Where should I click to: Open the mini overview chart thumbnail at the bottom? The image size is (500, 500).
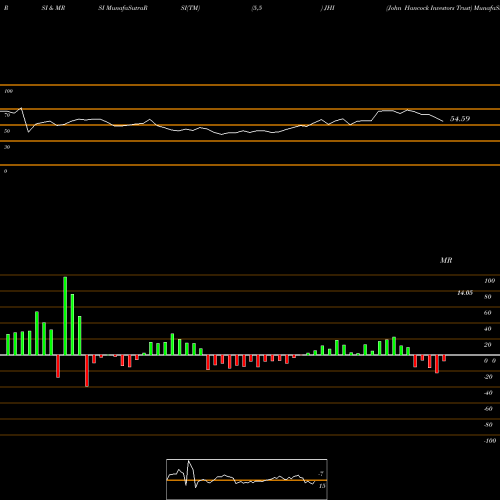247,479
